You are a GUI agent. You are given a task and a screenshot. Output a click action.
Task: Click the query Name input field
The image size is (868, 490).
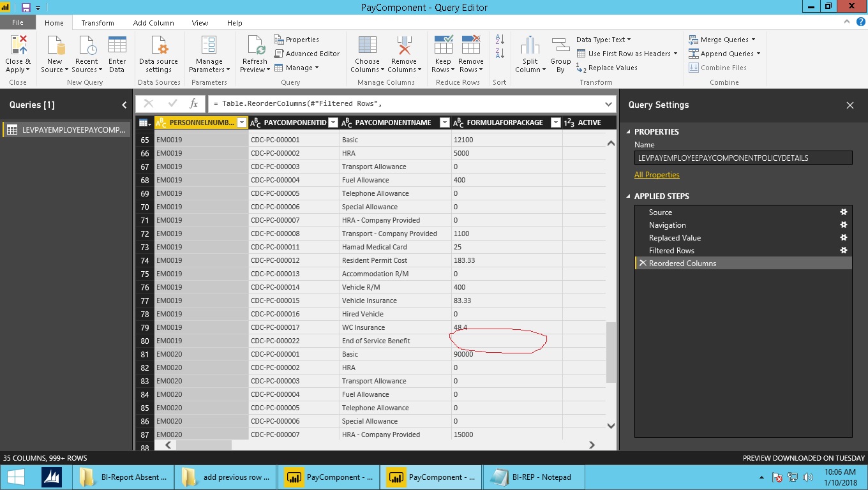744,158
